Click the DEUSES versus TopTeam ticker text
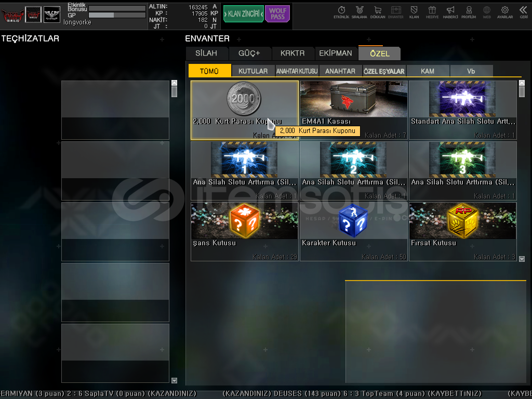The image size is (532, 399). click(x=352, y=394)
